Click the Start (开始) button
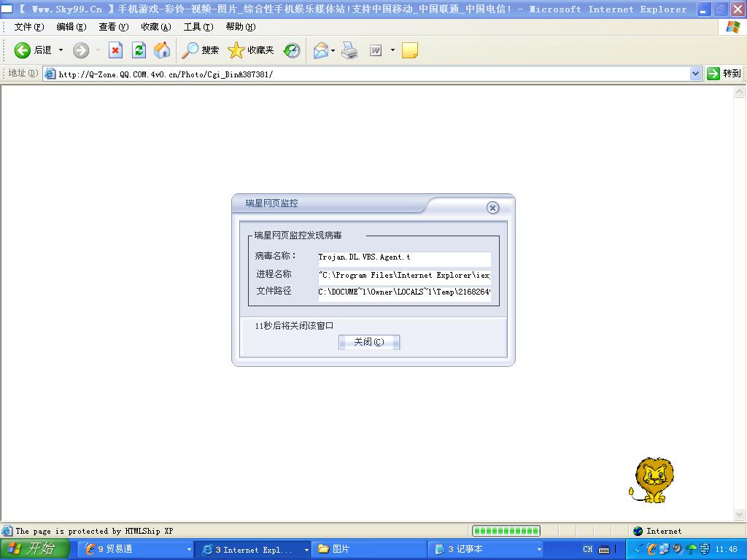747x560 pixels. pyautogui.click(x=34, y=549)
